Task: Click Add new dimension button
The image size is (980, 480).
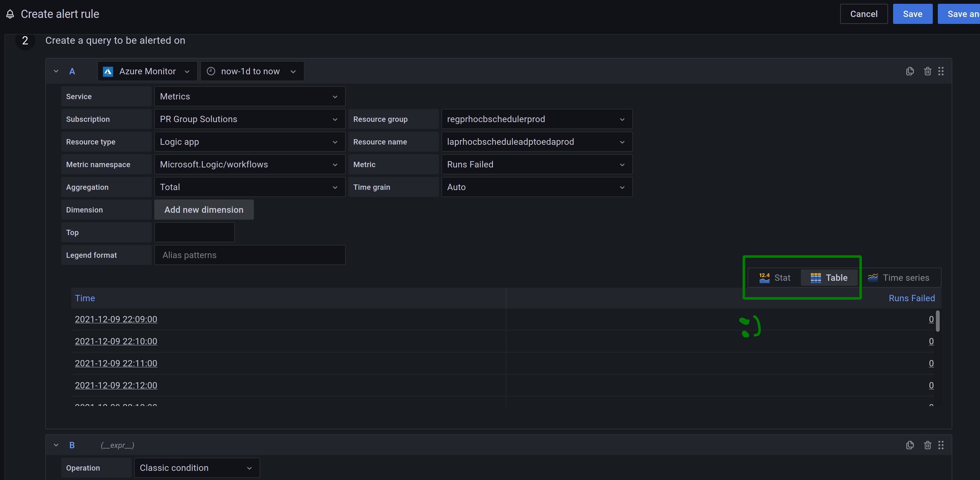Action: tap(204, 210)
